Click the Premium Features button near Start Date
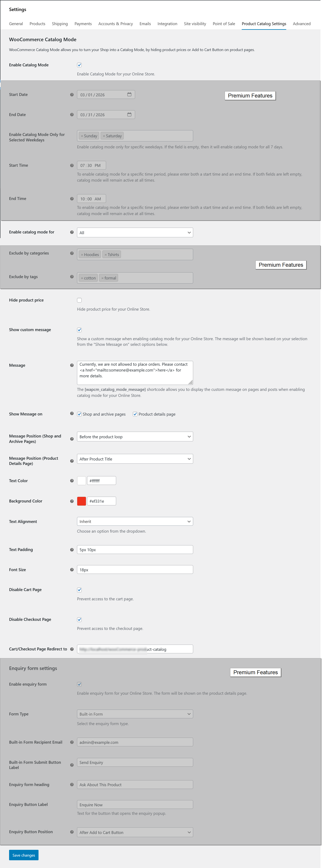 [250, 96]
